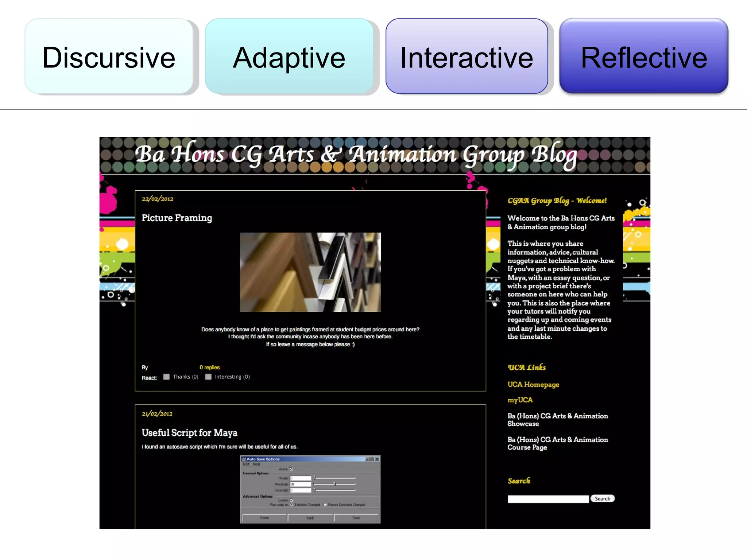Click the 22/02/2012 post date

(158, 199)
